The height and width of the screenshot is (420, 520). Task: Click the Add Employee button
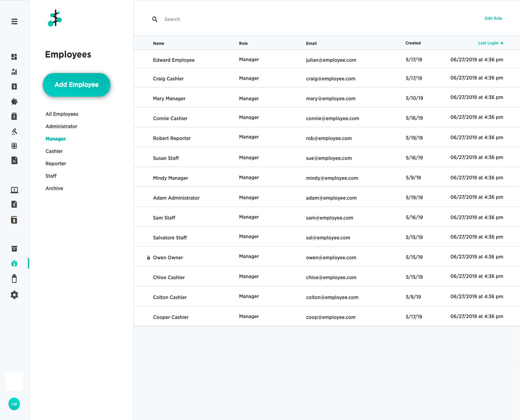coord(77,85)
